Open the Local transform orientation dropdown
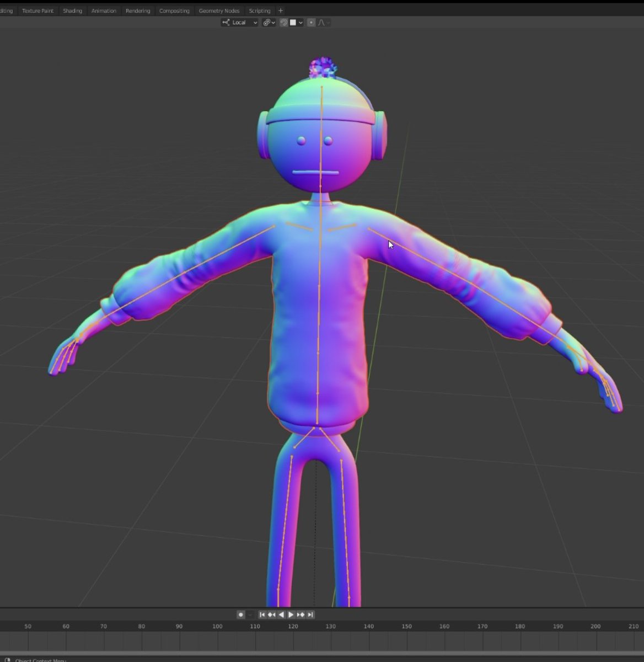This screenshot has height=662, width=644. pos(239,23)
